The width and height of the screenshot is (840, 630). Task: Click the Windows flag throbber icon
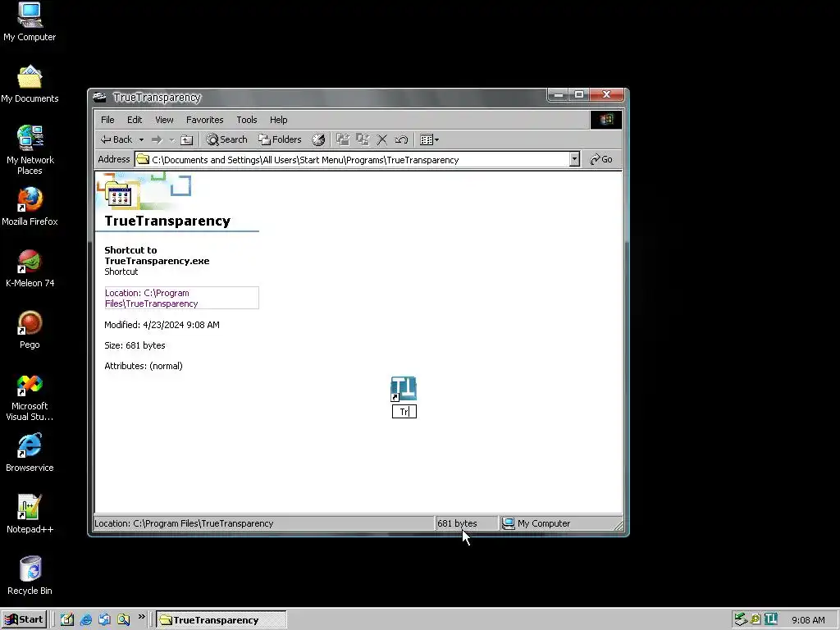[x=606, y=120]
